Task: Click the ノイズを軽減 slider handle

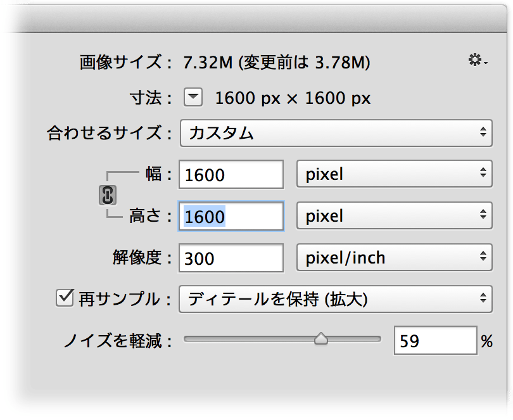Action: point(321,340)
